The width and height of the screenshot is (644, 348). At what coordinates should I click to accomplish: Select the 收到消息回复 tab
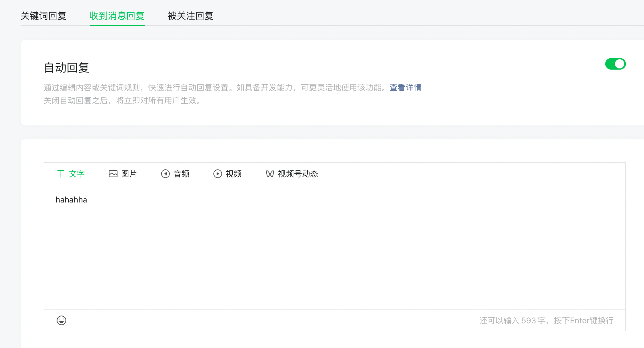117,16
